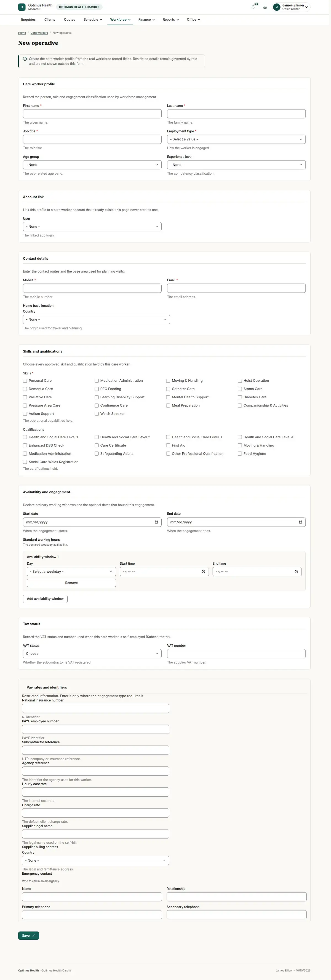Enable the Welsh Speaker skill

click(x=97, y=413)
